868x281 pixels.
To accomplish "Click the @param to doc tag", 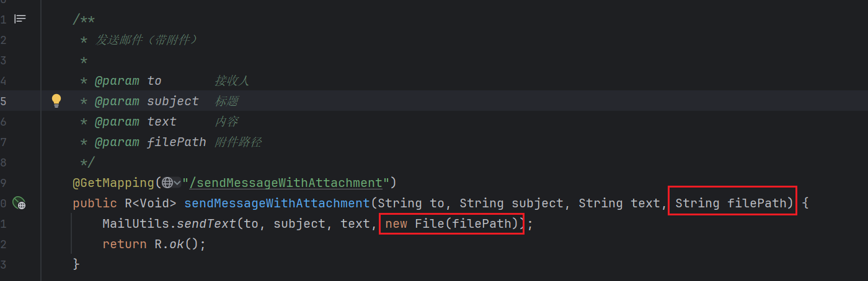I will (128, 80).
